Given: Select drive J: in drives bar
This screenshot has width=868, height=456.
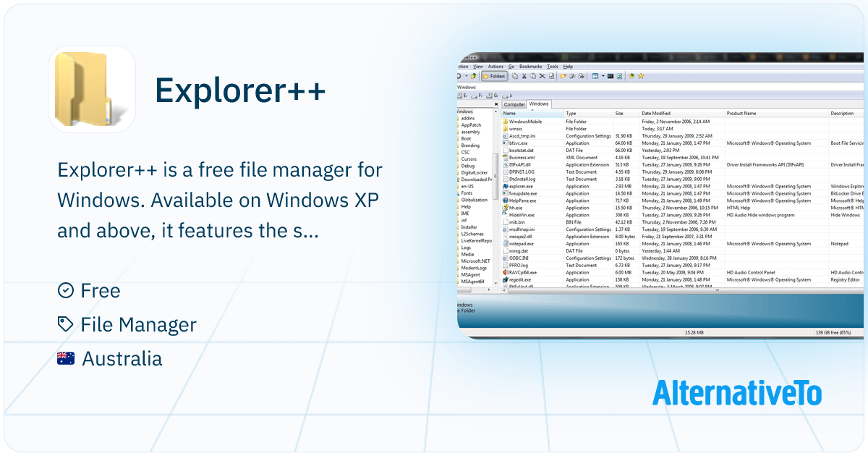Looking at the screenshot, I should coord(507,96).
